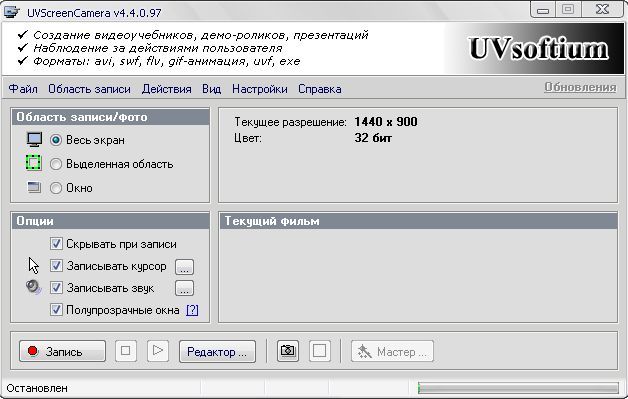The width and height of the screenshot is (628, 399).
Task: Click the Текущее разрешение label
Action: [x=290, y=122]
